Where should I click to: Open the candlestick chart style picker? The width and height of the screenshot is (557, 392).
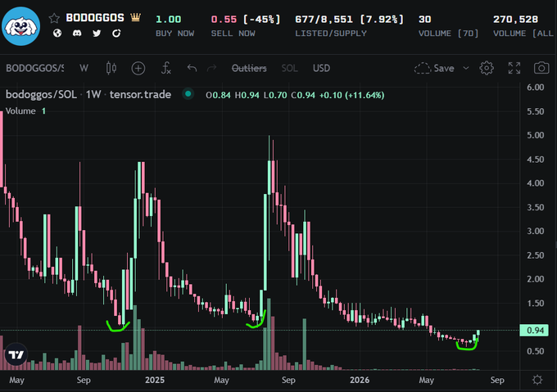pos(111,68)
